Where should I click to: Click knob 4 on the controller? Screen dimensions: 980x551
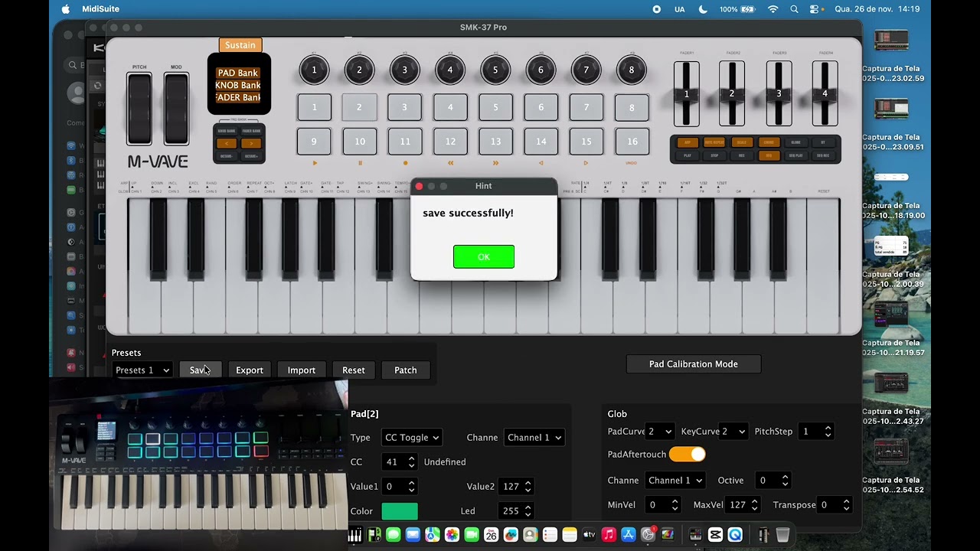pos(449,70)
